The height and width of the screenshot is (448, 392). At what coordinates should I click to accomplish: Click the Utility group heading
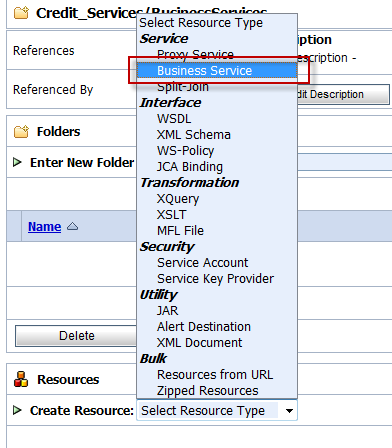(x=158, y=295)
